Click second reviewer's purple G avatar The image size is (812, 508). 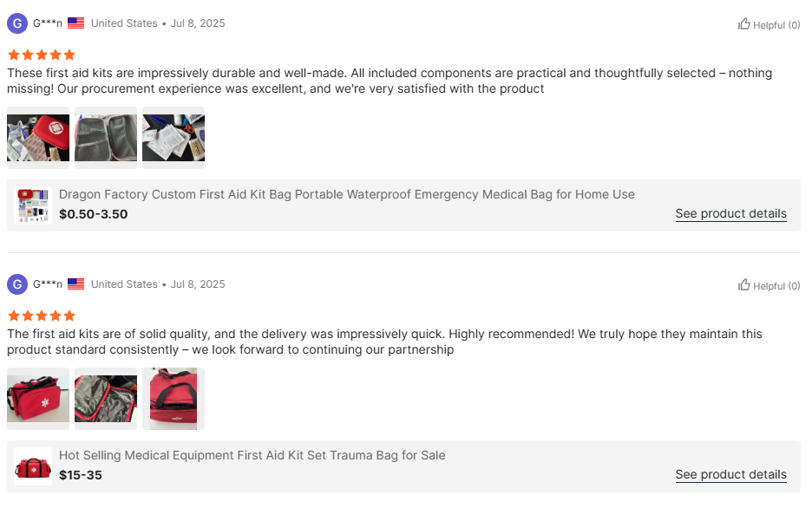point(17,284)
